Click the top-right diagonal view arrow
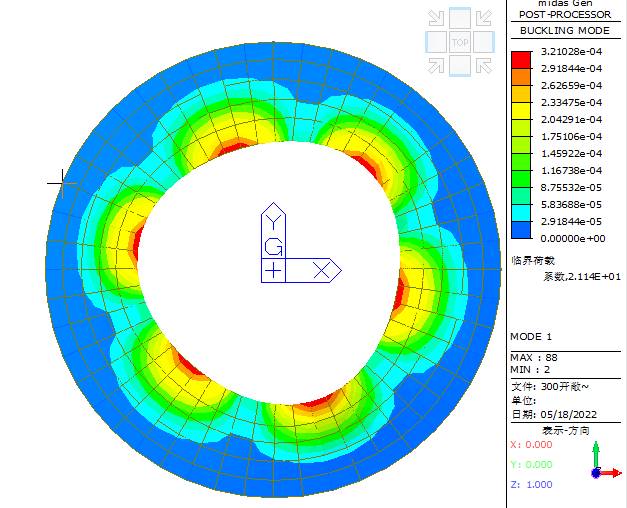Screen dimensions: 627x508 [484, 18]
